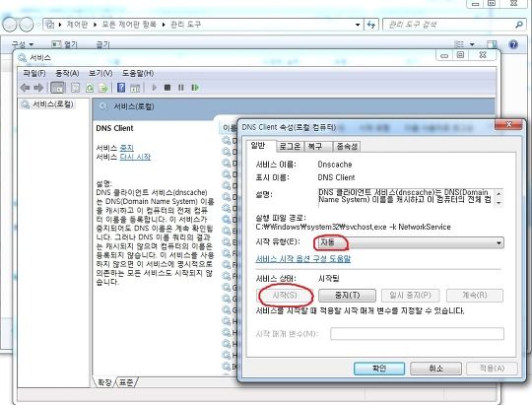Click the control panel icon in address bar
The height and width of the screenshot is (405, 532).
(50, 25)
